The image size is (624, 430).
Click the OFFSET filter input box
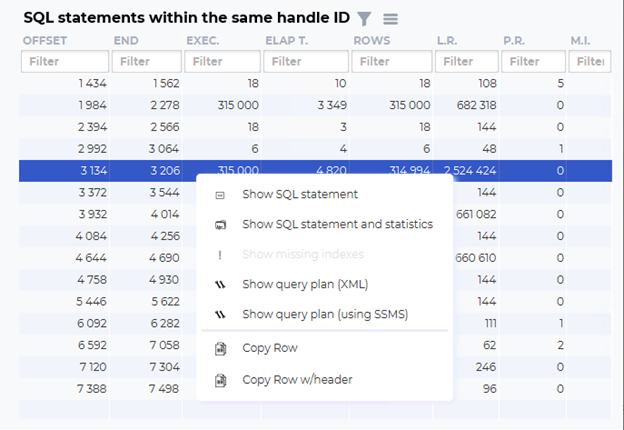(x=65, y=61)
